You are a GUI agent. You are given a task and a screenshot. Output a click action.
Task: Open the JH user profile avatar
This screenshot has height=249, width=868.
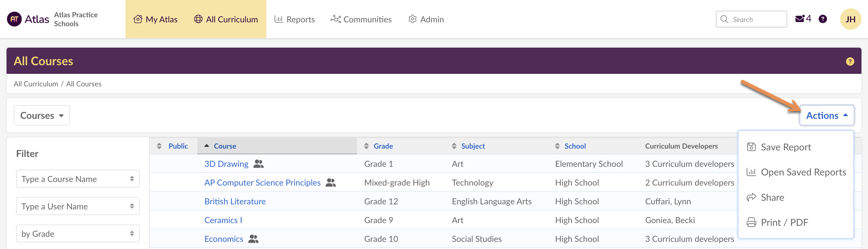(x=850, y=19)
